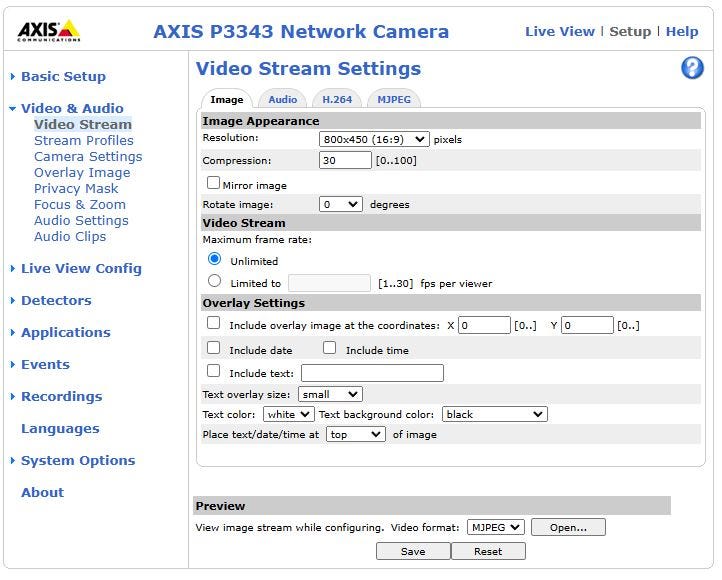Expand the Basic Setup menu section
The height and width of the screenshot is (580, 722).
click(63, 76)
